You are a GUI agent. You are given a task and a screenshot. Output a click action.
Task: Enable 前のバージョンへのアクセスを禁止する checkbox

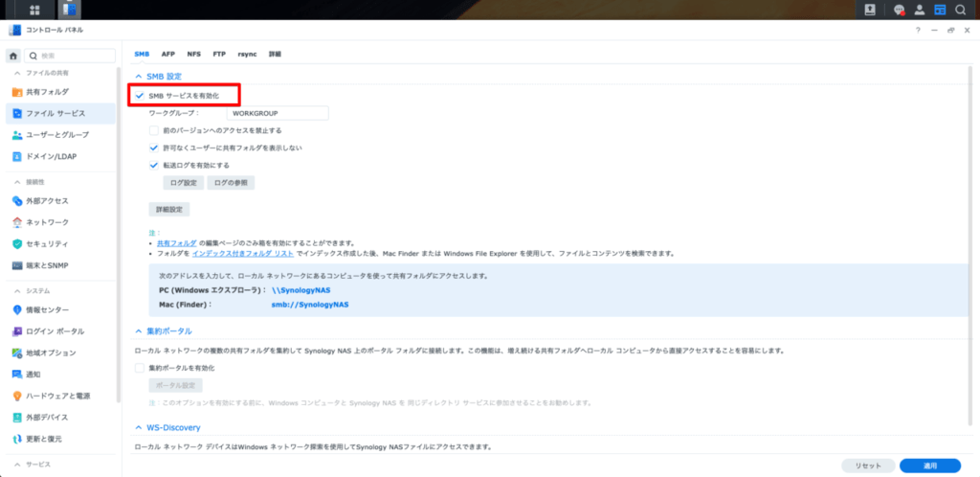click(x=154, y=130)
